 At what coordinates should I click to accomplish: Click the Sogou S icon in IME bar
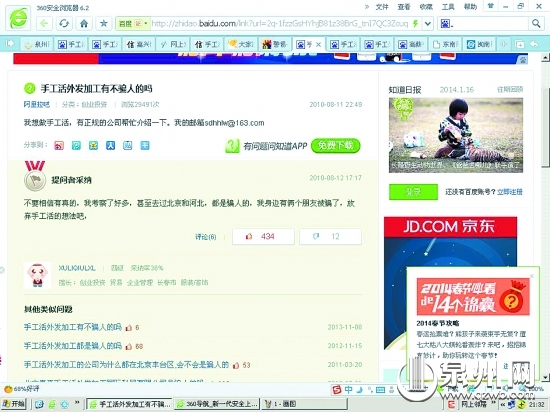337,390
